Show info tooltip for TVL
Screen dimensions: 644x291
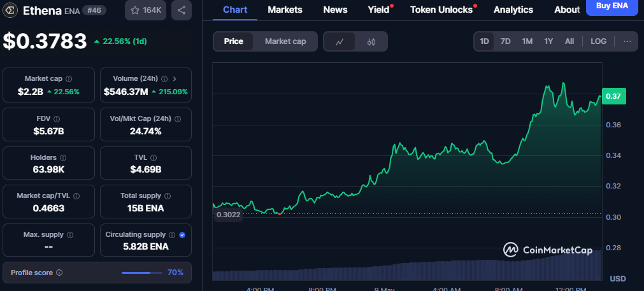click(154, 158)
